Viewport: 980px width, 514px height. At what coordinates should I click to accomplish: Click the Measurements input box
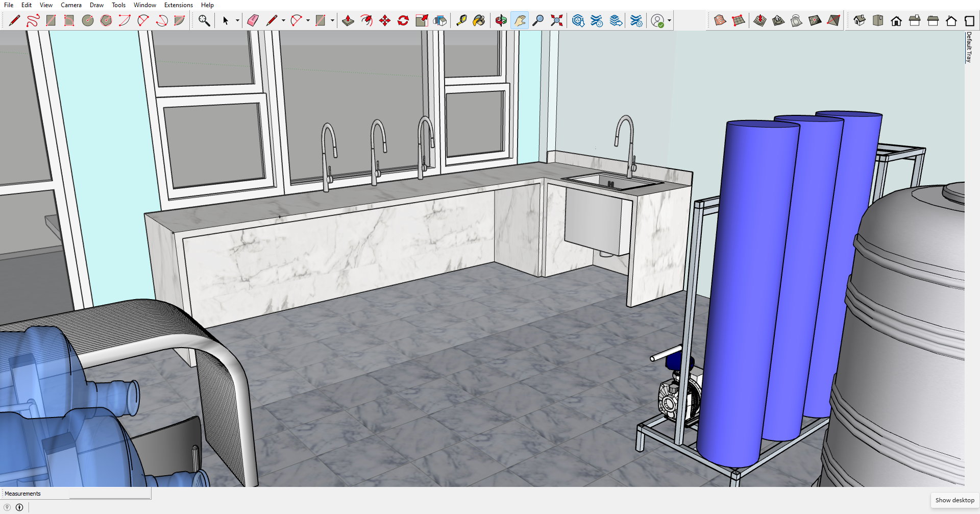coord(110,494)
